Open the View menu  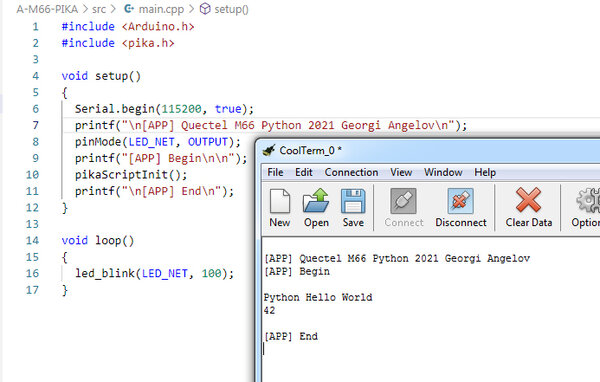point(401,172)
